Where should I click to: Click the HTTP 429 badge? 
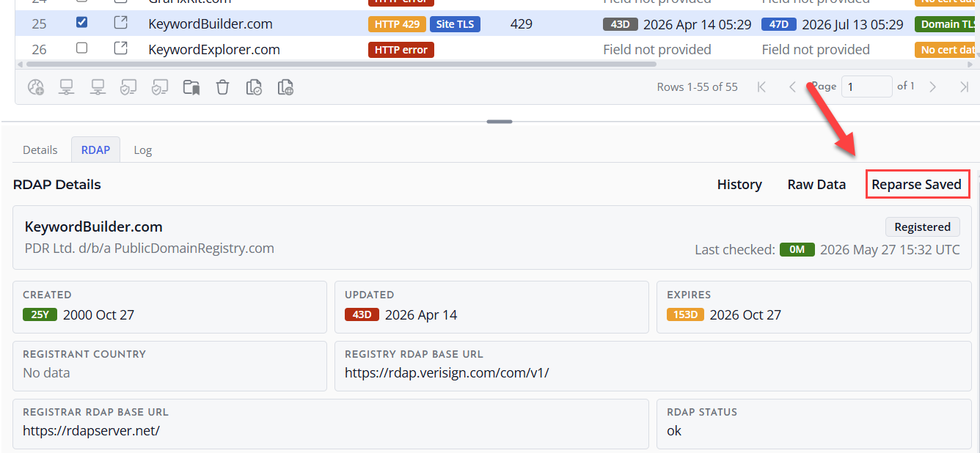tap(397, 24)
